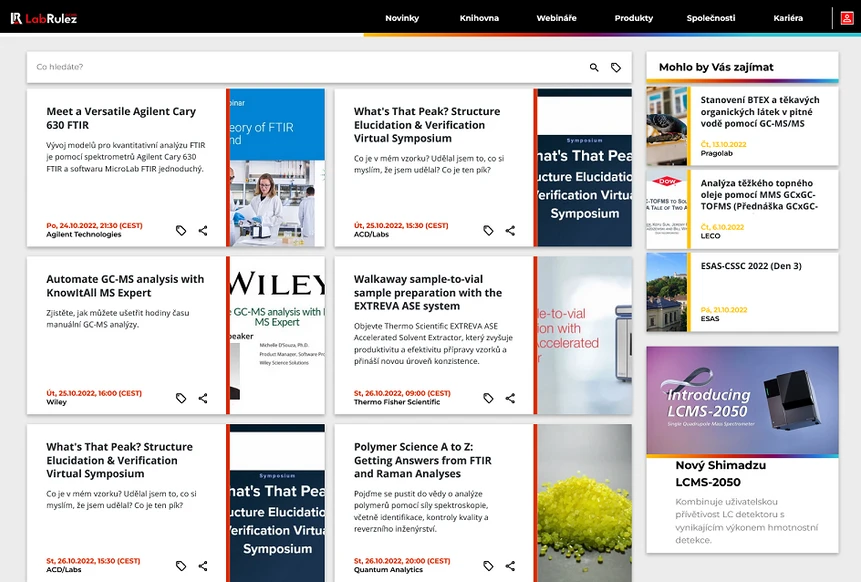Image resolution: width=861 pixels, height=582 pixels.
Task: Click the Dow logo thumbnail in sidebar
Action: coord(667,209)
